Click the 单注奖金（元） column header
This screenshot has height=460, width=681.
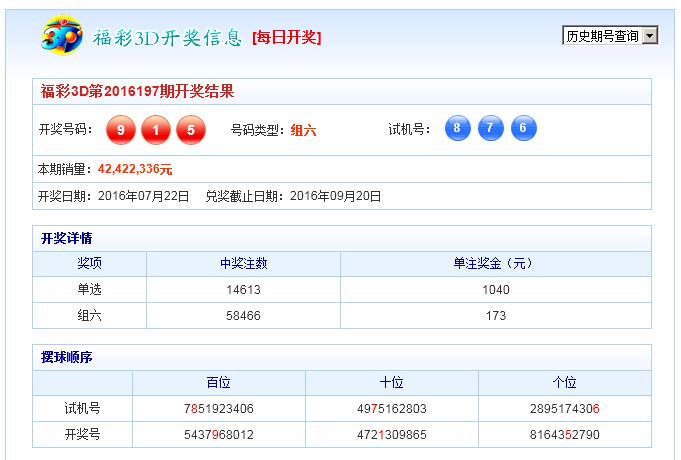[x=495, y=264]
